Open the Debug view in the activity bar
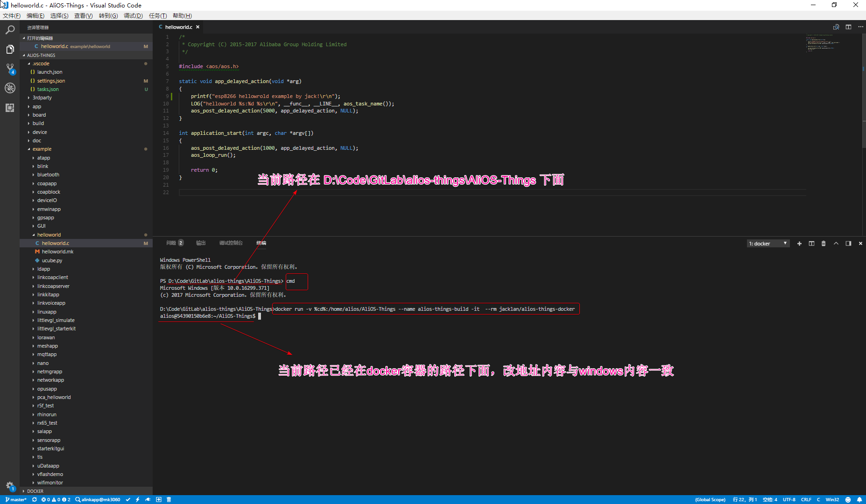866x504 pixels. tap(10, 88)
